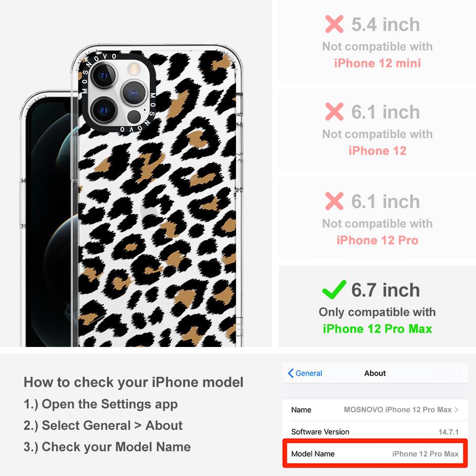Image resolution: width=476 pixels, height=476 pixels.
Task: Click the 6.7 inch compatible panel
Action: pyautogui.click(x=377, y=307)
